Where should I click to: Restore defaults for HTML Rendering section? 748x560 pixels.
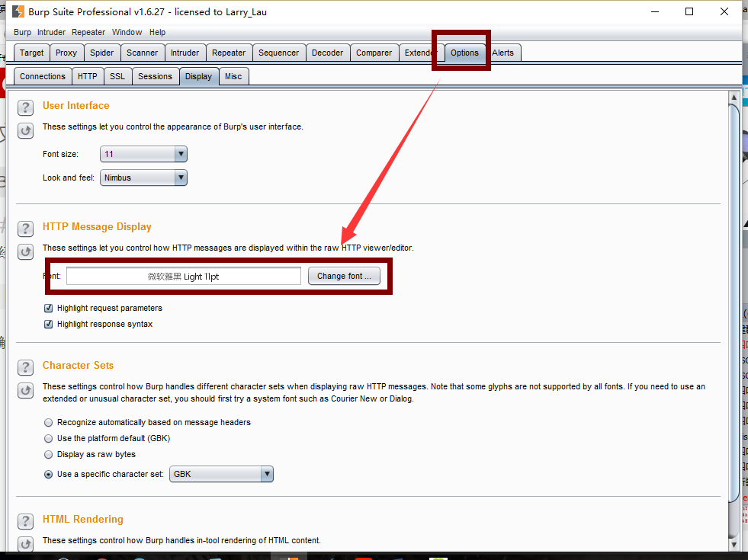click(25, 543)
